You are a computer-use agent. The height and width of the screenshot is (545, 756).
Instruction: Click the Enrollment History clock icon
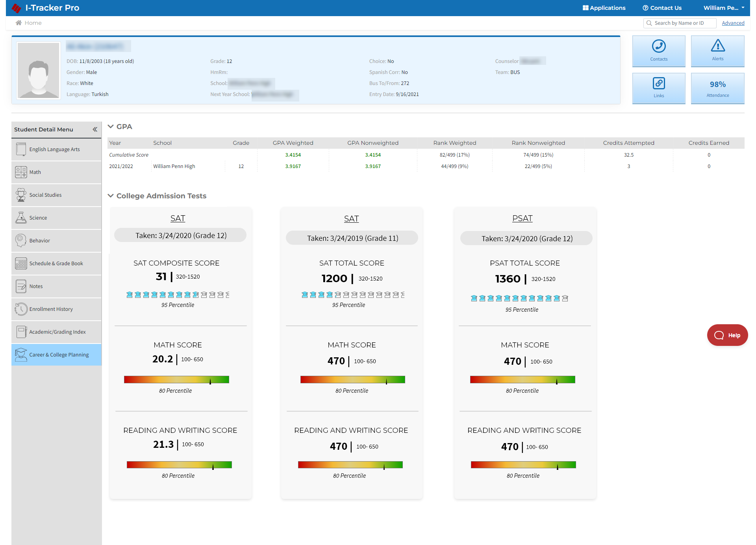pos(21,309)
